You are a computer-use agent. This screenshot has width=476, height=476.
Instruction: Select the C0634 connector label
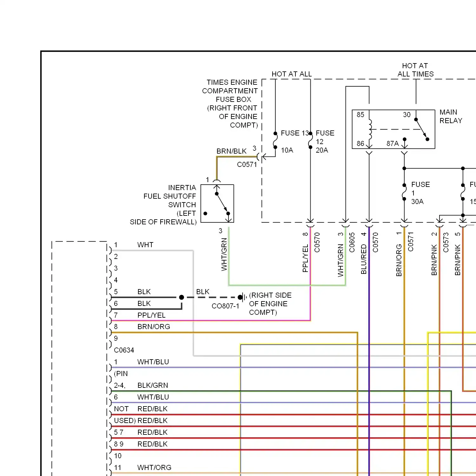point(124,350)
